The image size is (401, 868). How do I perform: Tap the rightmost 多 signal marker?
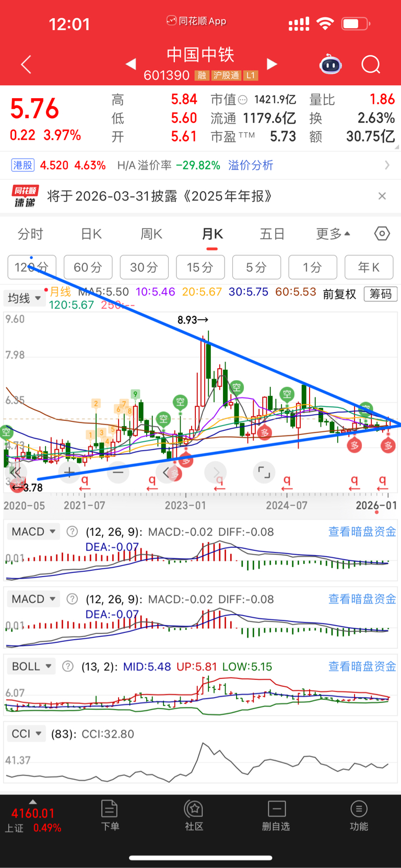388,445
